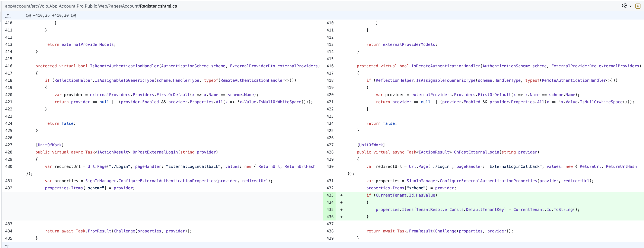Click '[UnitOfWork]' attribute in right pane

tap(371, 145)
